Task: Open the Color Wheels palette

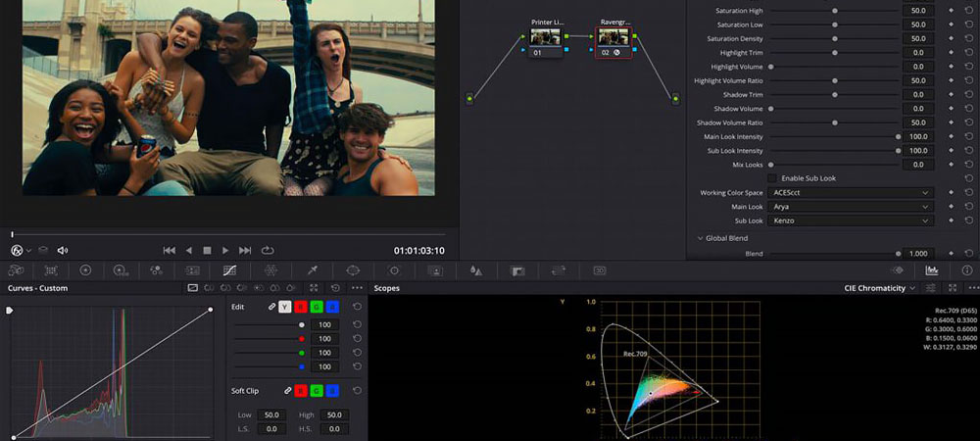Action: tap(85, 270)
